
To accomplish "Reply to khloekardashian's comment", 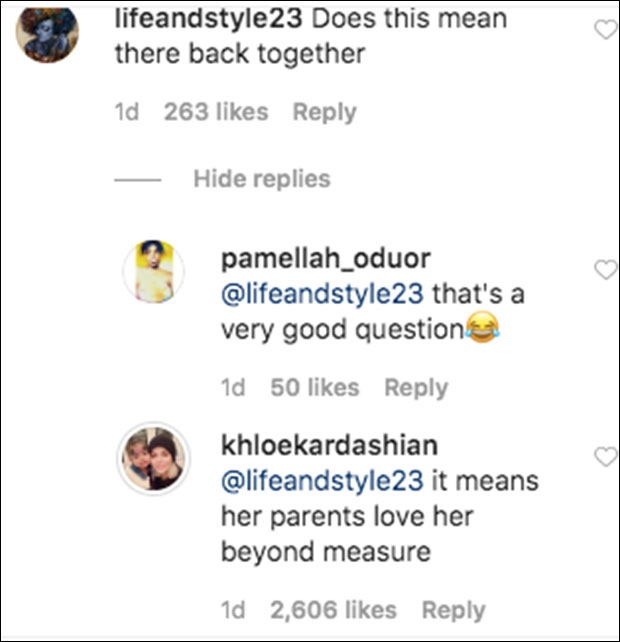I will point(453,609).
